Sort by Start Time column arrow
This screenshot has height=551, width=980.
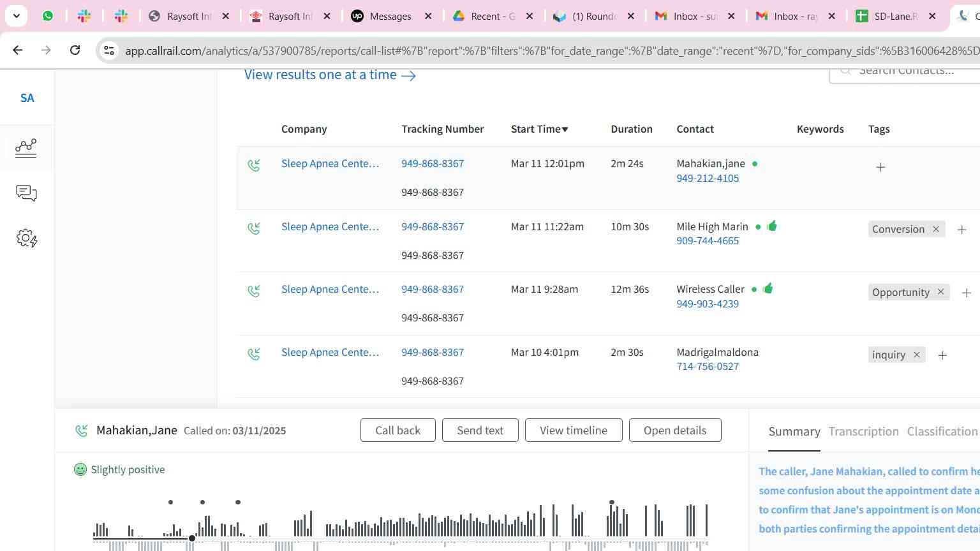pos(565,129)
